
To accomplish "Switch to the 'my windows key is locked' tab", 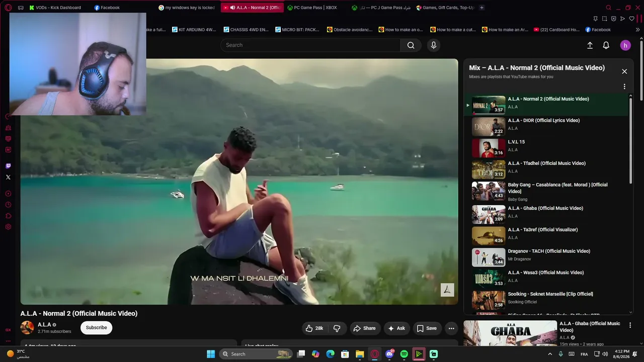I will point(187,8).
